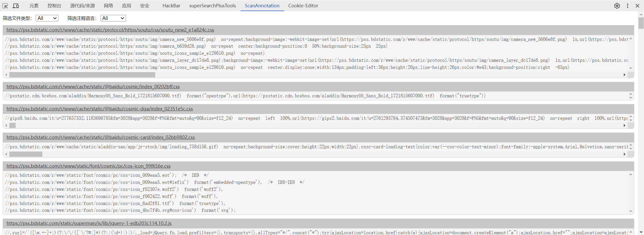The image size is (644, 235).
Task: Select the 控制台 console tab
Action: [x=54, y=6]
